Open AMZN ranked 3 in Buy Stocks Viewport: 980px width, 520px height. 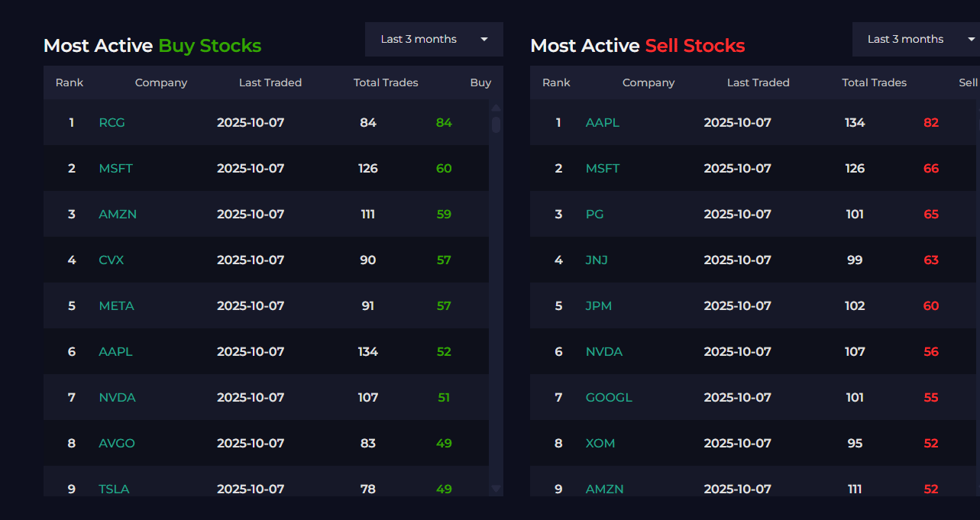tap(118, 214)
